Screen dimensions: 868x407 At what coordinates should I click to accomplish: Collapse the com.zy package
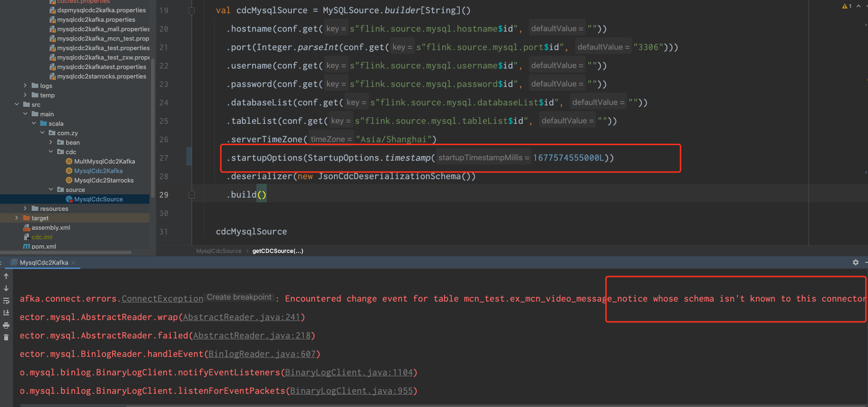pos(42,133)
